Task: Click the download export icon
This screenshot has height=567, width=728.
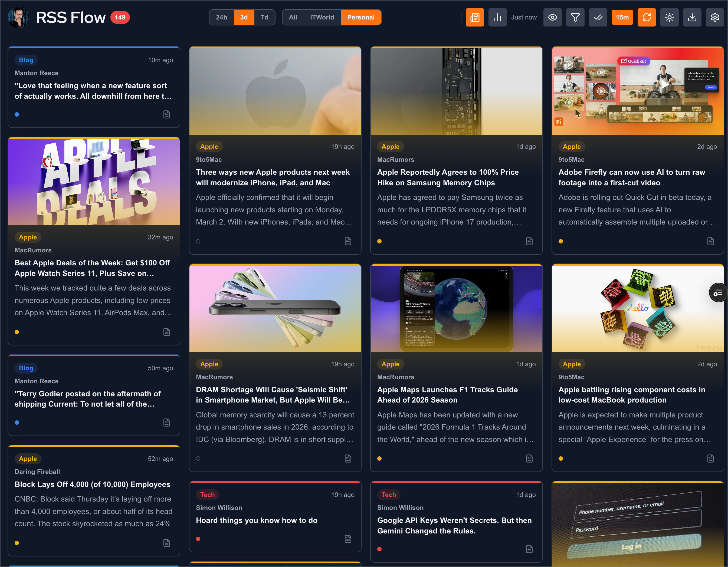Action: point(692,17)
